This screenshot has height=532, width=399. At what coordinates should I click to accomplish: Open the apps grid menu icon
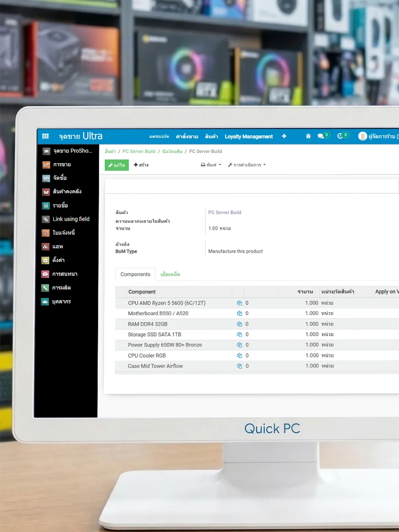point(45,136)
